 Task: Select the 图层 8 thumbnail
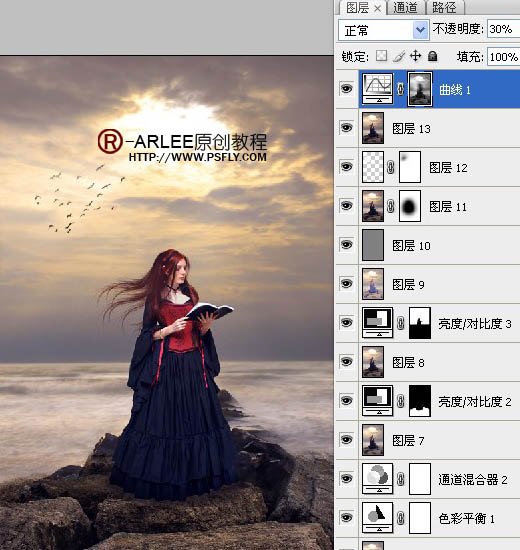point(373,362)
